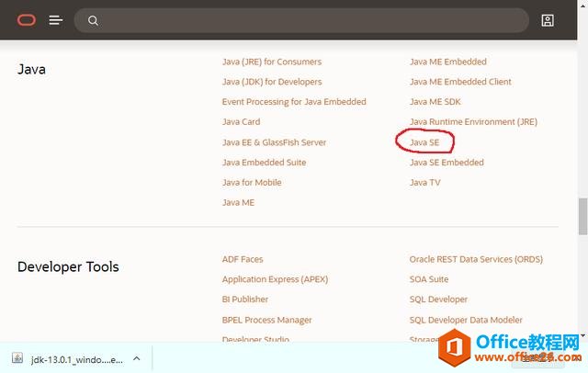This screenshot has width=588, height=373.
Task: Click the Oracle logo icon
Action: point(27,20)
